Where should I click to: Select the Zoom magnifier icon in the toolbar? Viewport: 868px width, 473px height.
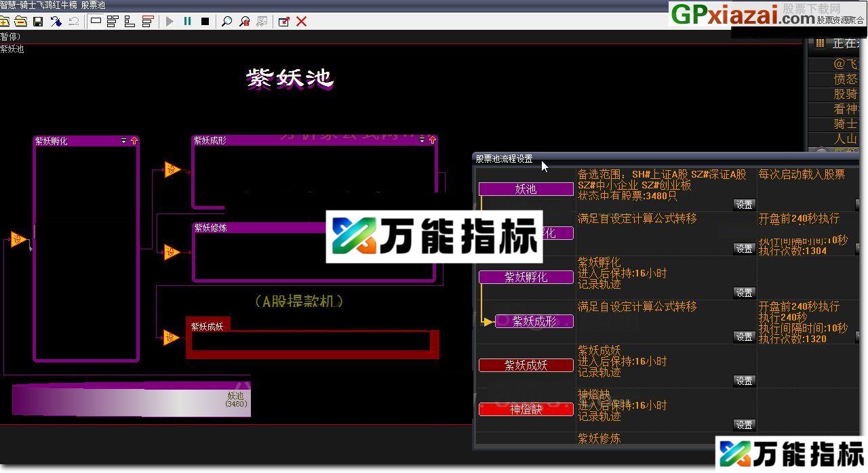[x=226, y=21]
